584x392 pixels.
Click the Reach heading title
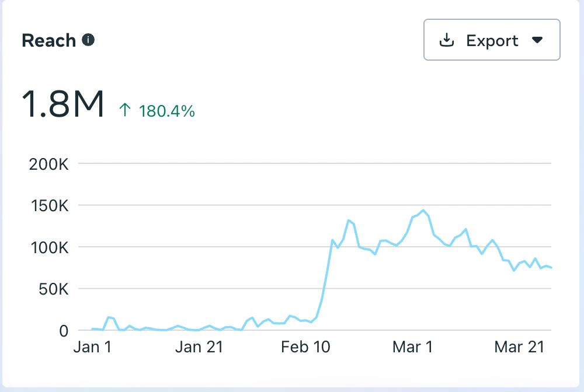[x=49, y=41]
